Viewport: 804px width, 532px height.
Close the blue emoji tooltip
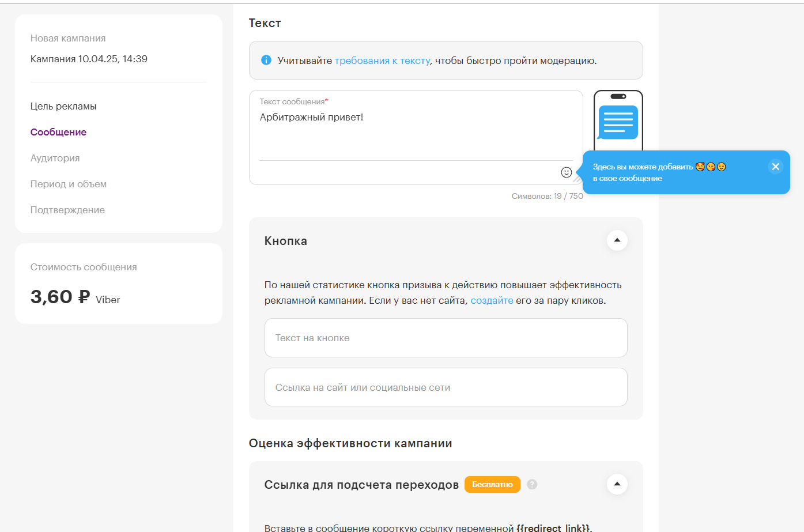775,167
